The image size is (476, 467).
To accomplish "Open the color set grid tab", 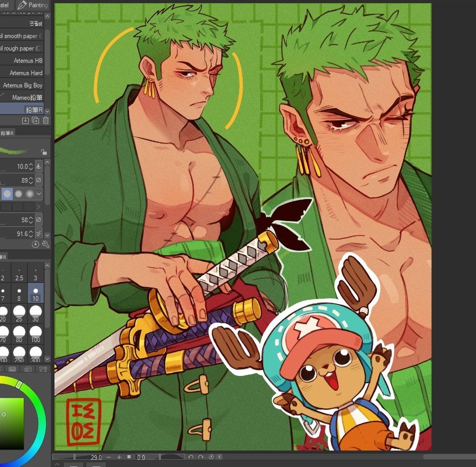I will click(12, 369).
